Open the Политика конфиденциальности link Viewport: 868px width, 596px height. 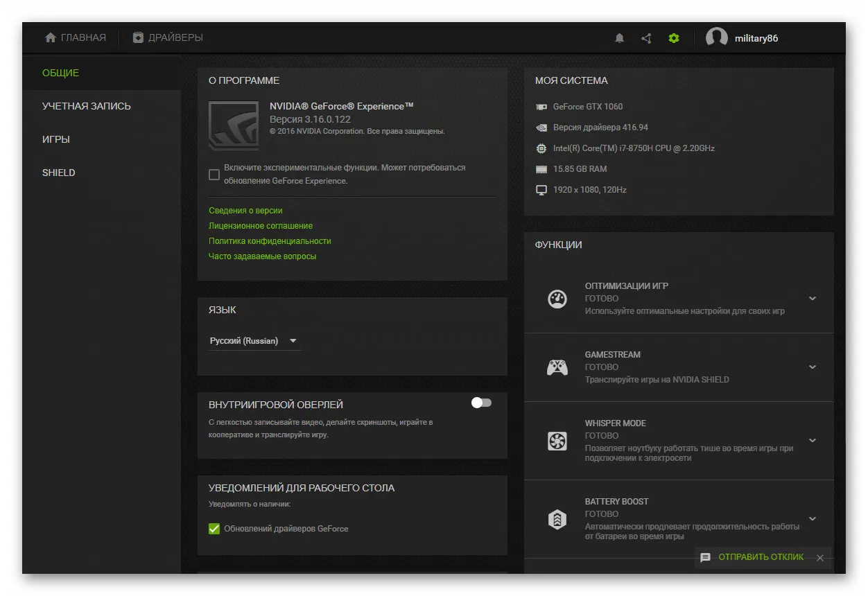pyautogui.click(x=270, y=241)
